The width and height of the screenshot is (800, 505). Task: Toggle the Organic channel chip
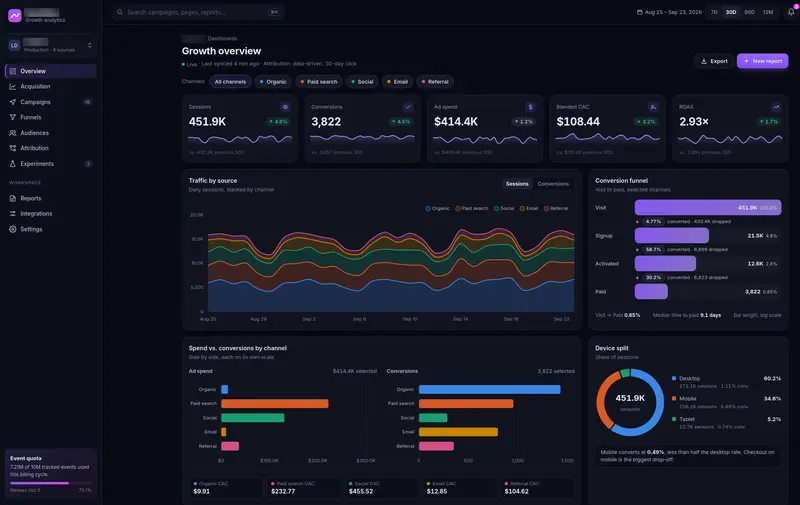coord(273,82)
